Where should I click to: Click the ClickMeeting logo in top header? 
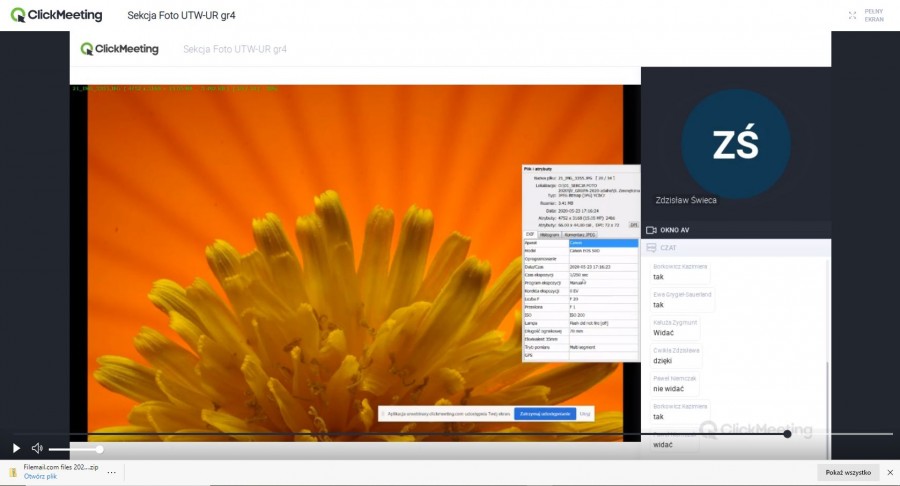[56, 16]
